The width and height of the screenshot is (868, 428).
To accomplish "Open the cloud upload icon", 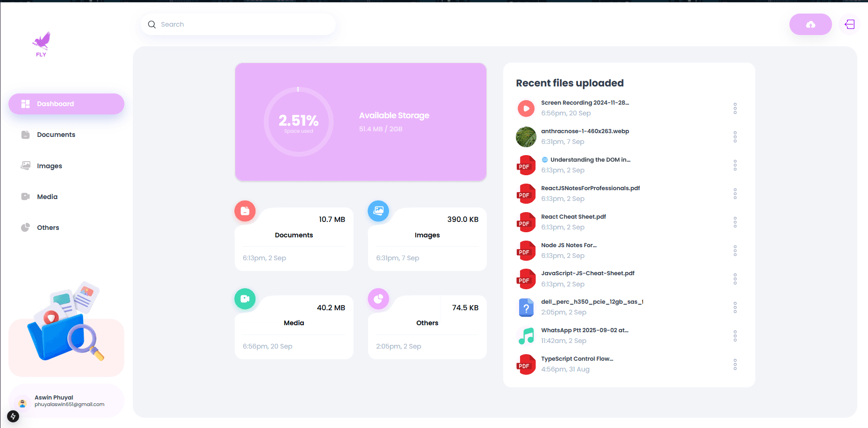I will point(810,24).
